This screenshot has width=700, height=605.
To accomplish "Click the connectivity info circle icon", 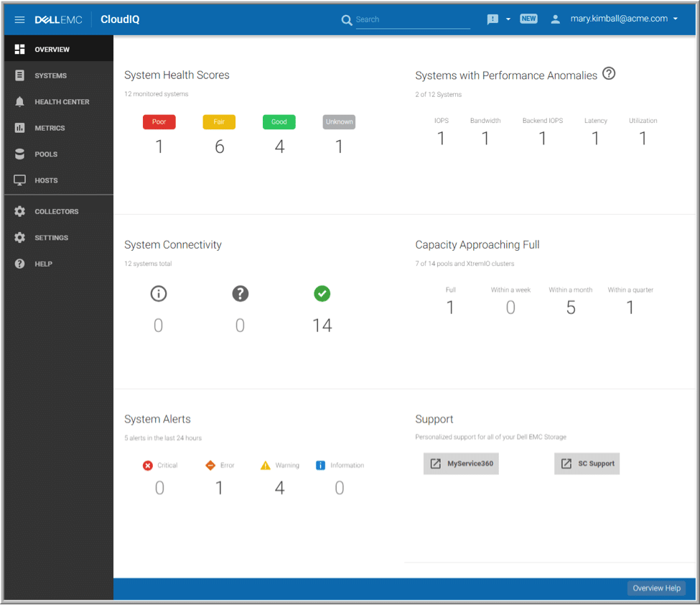I will click(159, 294).
